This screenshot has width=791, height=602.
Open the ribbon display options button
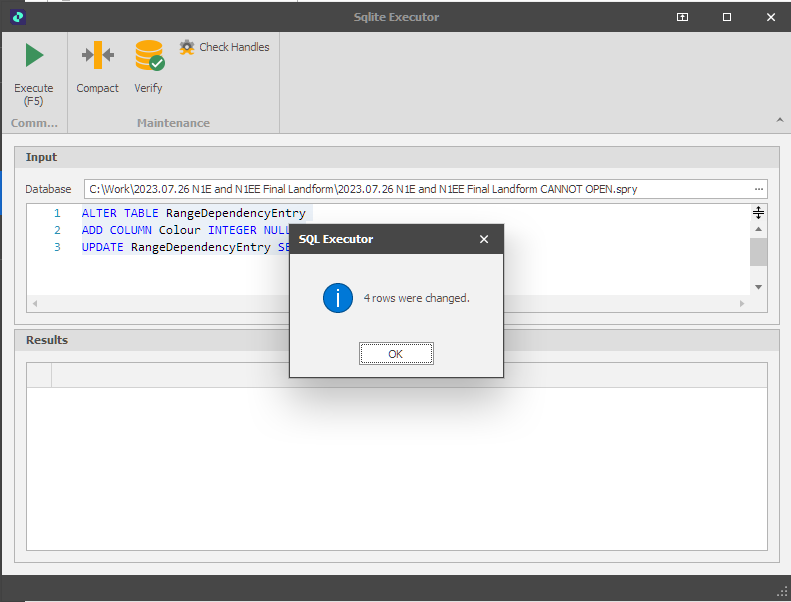point(682,17)
